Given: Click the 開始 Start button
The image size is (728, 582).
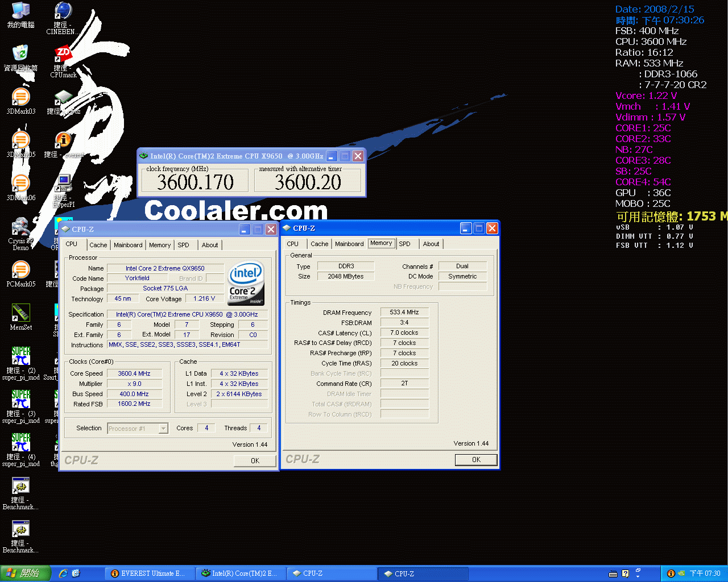Looking at the screenshot, I should (26, 573).
